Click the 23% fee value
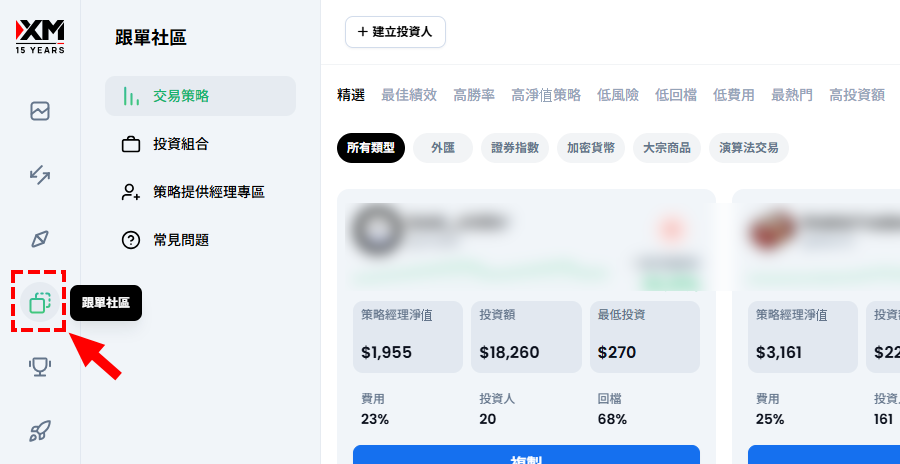 (x=375, y=419)
